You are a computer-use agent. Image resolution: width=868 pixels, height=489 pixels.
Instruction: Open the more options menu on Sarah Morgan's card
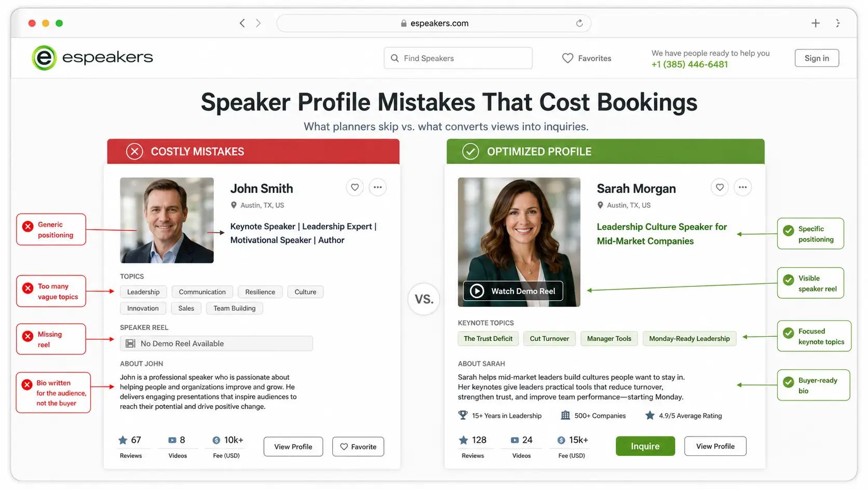pos(743,187)
